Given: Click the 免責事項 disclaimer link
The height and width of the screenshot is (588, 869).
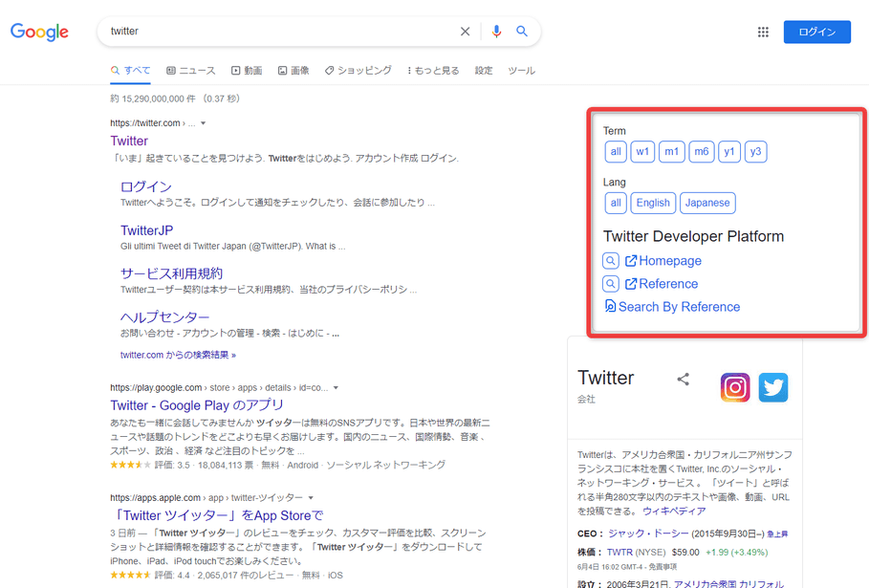Looking at the screenshot, I should (x=663, y=566).
